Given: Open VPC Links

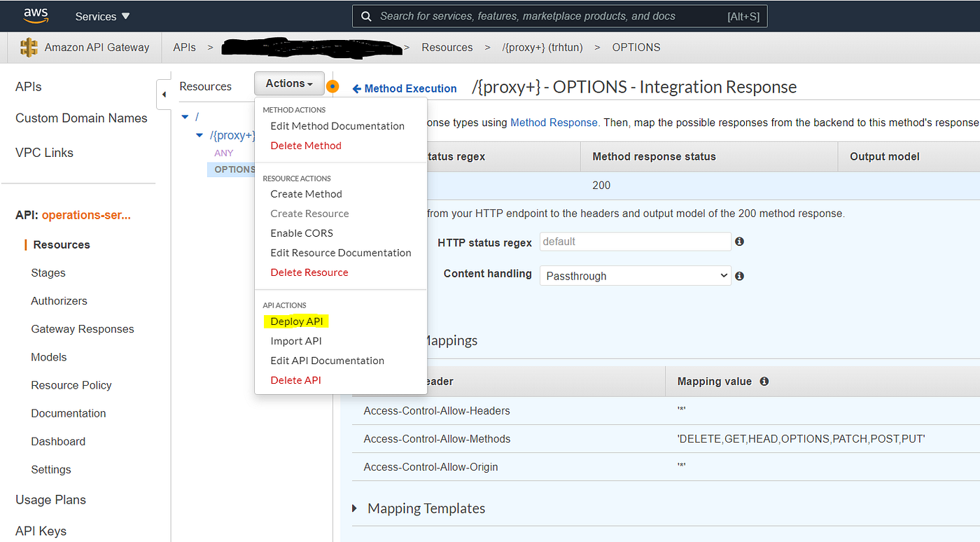Looking at the screenshot, I should tap(44, 153).
